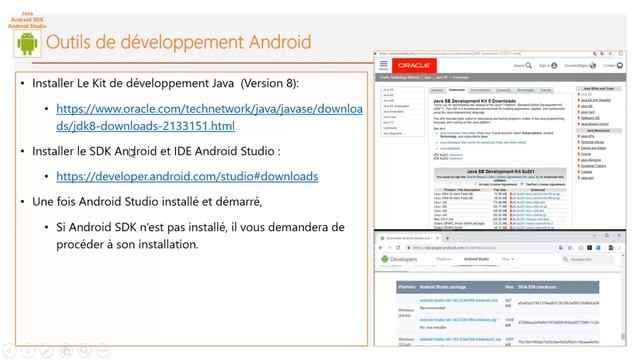The image size is (640, 360).
Task: Open the developer.android.com studio downloads link
Action: (187, 176)
